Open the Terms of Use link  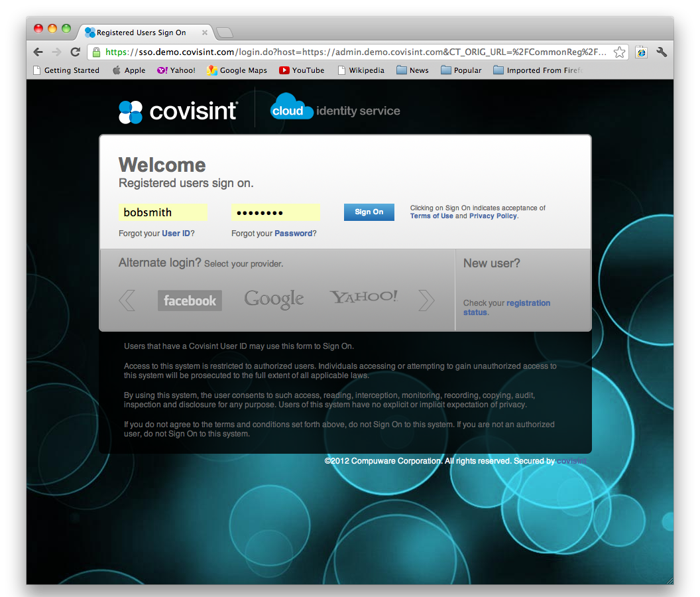pos(432,216)
